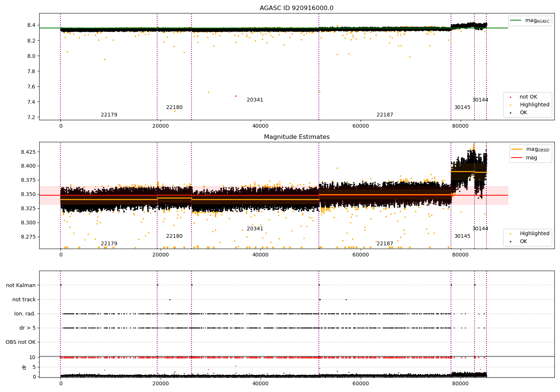Click OBSID label 30145 in middle plot
The height and width of the screenshot is (392, 560).
(463, 236)
